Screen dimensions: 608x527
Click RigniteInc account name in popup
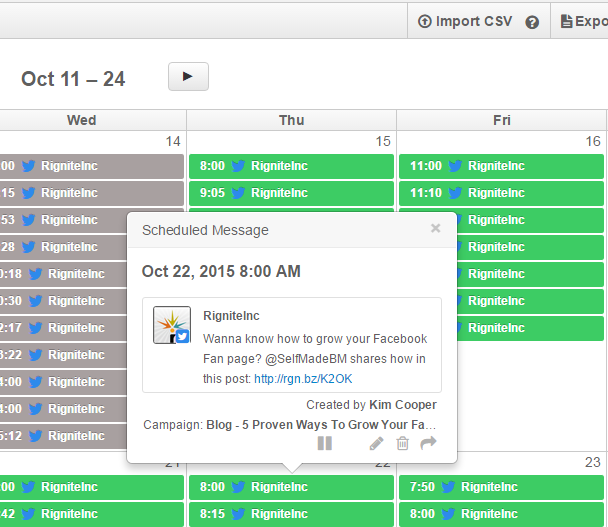coord(231,316)
